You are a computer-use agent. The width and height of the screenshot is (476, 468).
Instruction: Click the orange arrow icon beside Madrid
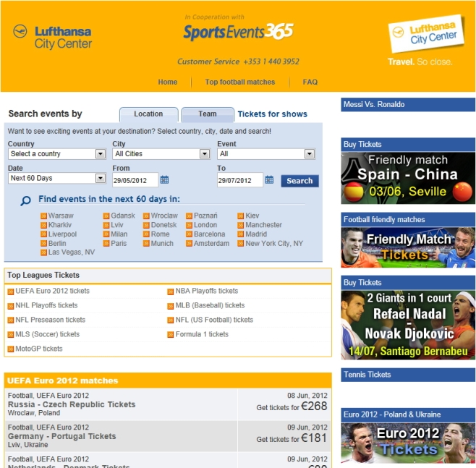tap(240, 234)
